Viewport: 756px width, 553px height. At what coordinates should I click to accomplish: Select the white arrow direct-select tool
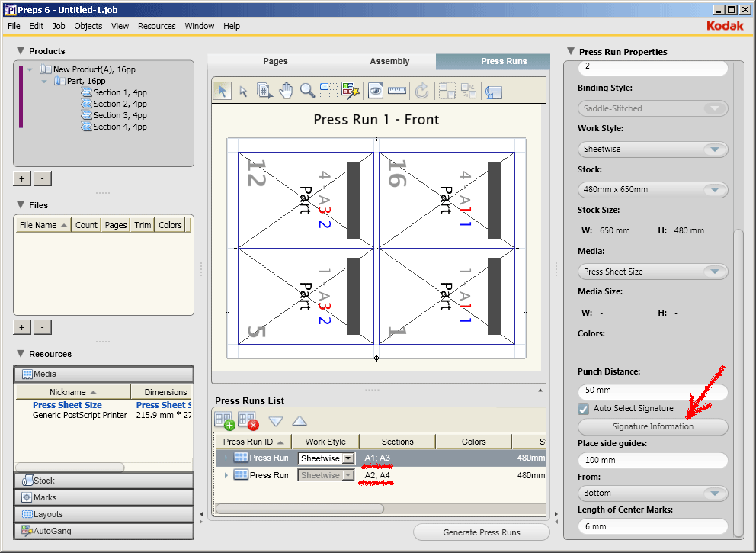(x=243, y=92)
